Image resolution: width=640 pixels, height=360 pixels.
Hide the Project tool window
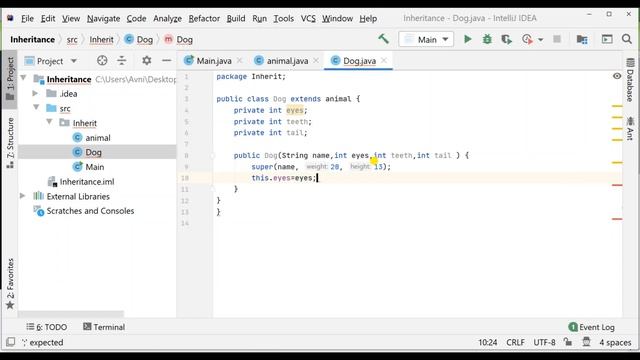coord(167,61)
